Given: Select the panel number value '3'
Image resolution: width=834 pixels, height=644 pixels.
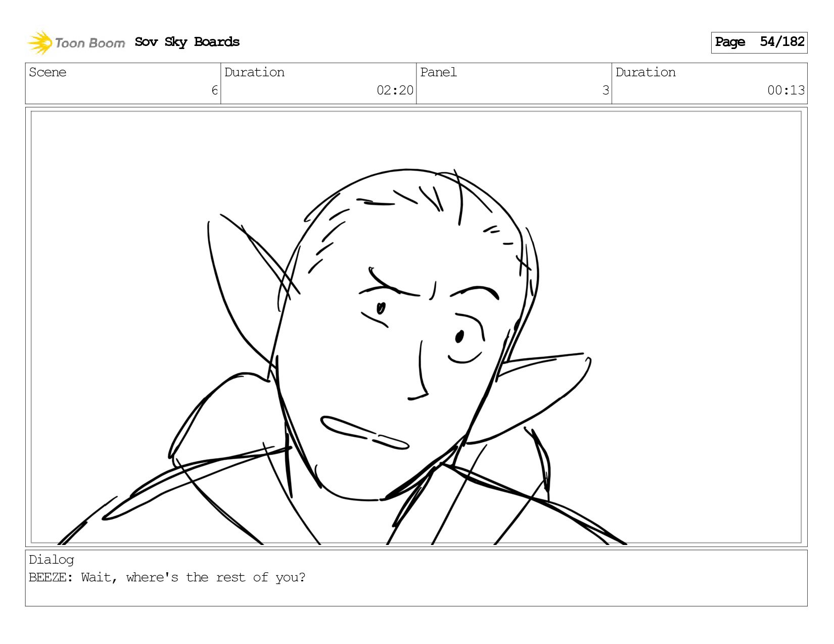Looking at the screenshot, I should click(606, 90).
